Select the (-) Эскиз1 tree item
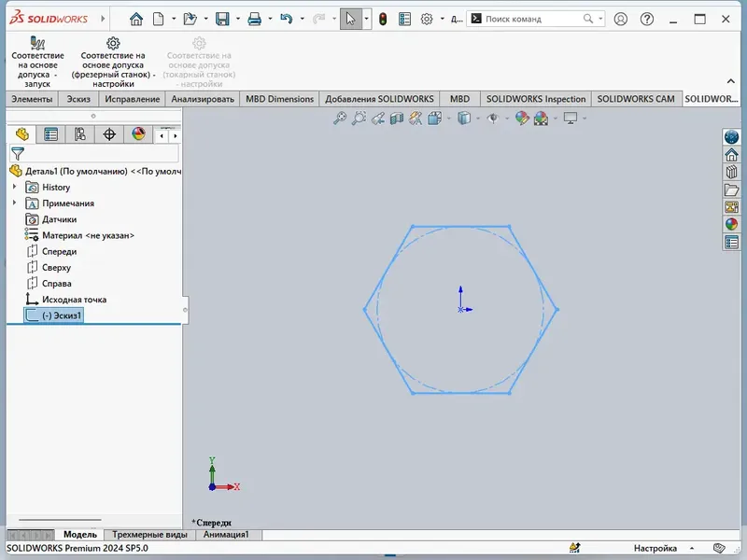Viewport: 747px width, 560px height. coord(54,315)
